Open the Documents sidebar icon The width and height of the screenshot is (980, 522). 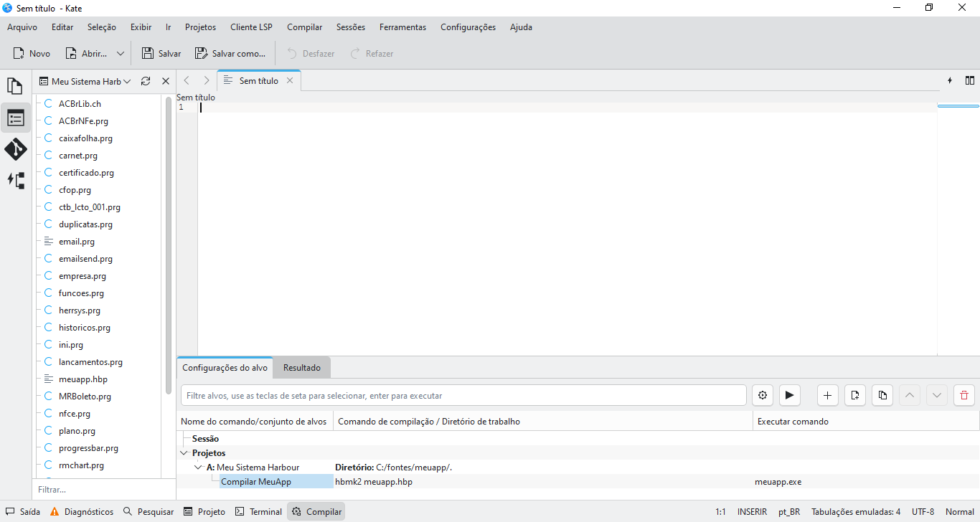(15, 86)
